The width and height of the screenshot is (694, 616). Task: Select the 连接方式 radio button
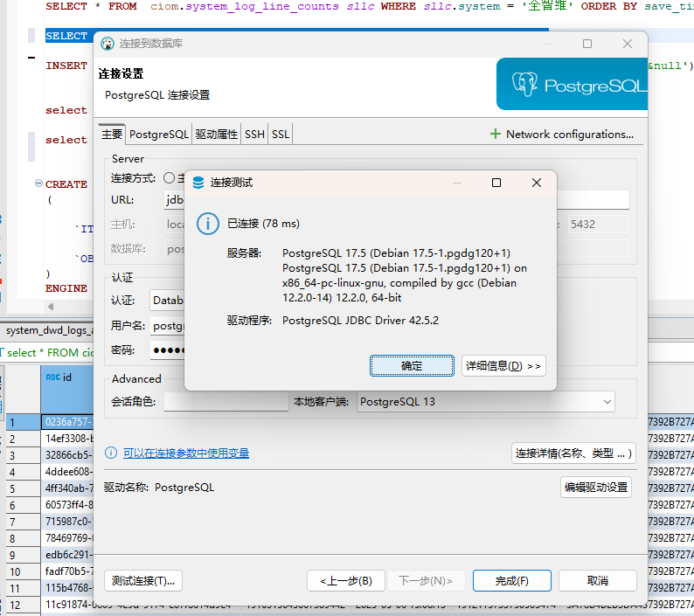click(169, 178)
